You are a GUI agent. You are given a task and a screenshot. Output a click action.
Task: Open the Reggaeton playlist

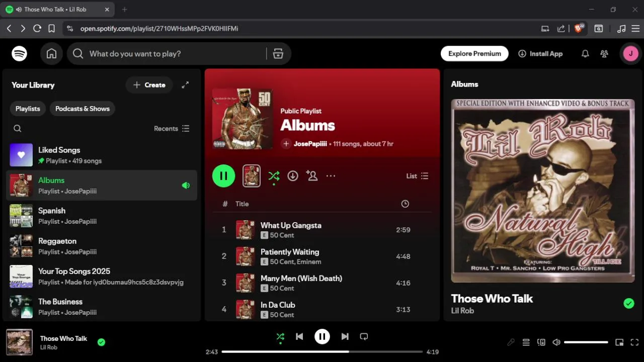point(101,246)
